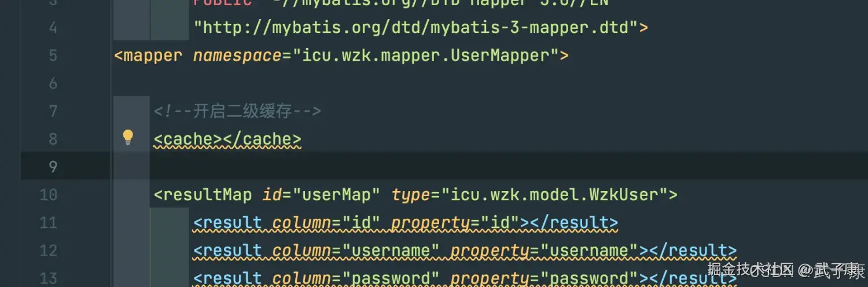The height and width of the screenshot is (287, 868).
Task: Click line number 9 in gutter
Action: coord(53,167)
